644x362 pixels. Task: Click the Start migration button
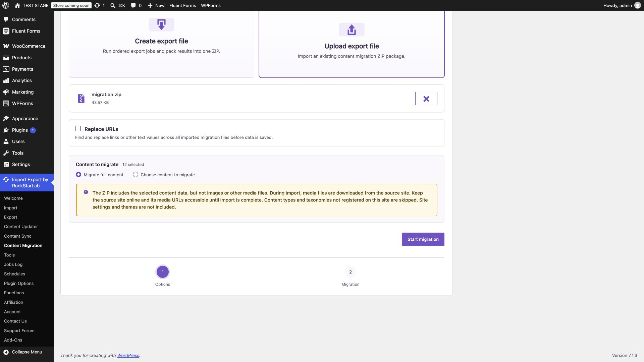(x=423, y=239)
